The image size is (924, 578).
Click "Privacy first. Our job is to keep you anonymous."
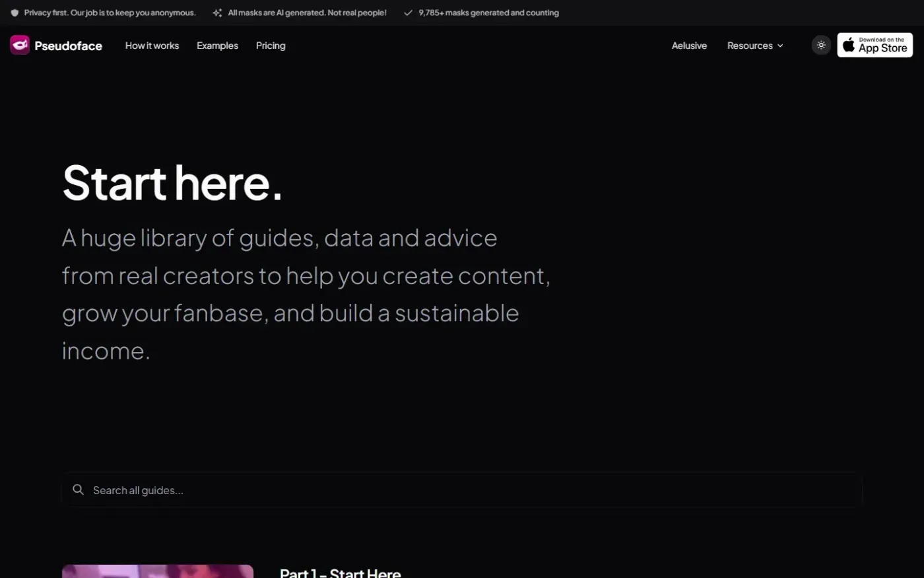pyautogui.click(x=110, y=13)
